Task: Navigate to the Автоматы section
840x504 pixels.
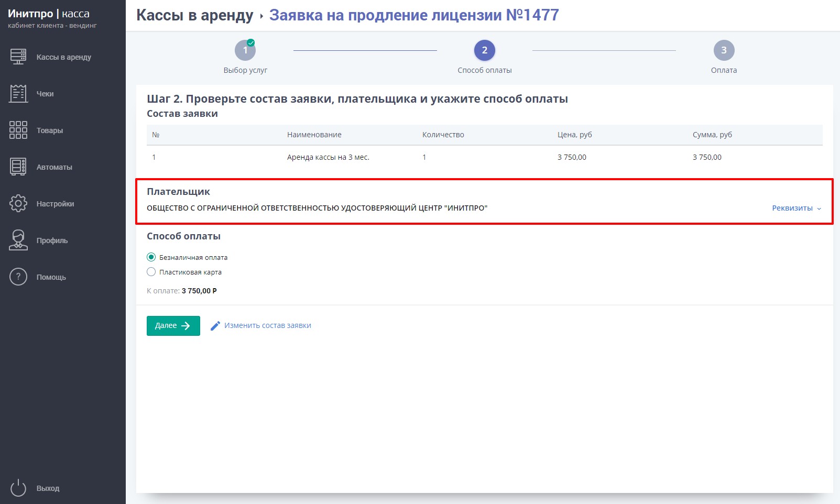Action: [54, 167]
